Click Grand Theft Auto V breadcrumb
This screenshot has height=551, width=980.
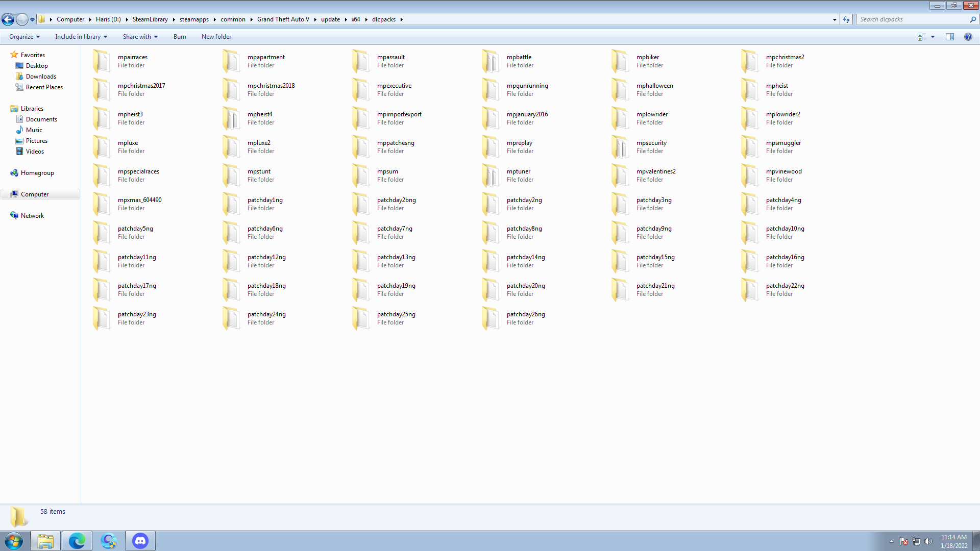click(283, 19)
